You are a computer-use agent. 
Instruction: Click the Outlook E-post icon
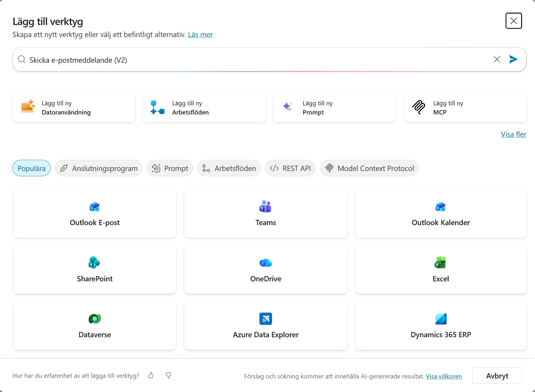click(95, 207)
